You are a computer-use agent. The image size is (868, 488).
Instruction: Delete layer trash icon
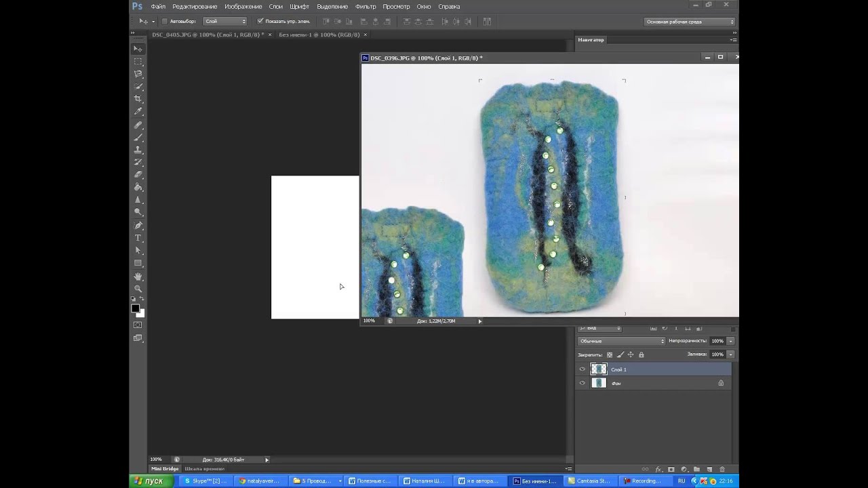tap(722, 469)
